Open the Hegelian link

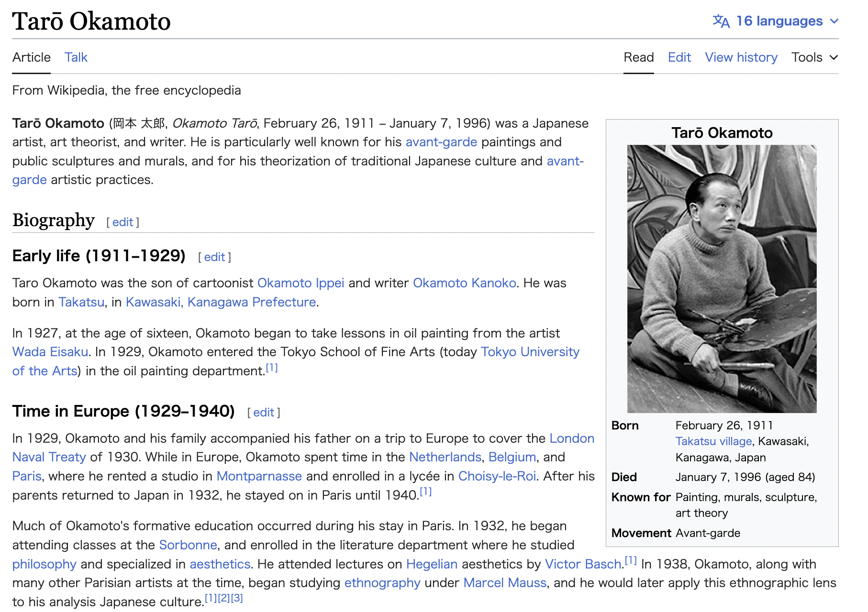432,564
